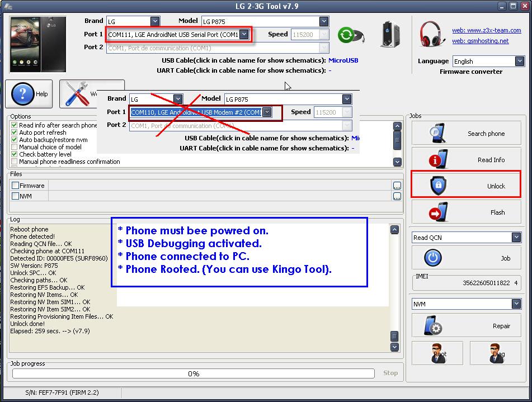Click the app icon in title bar
This screenshot has width=532, height=402.
click(8, 6)
